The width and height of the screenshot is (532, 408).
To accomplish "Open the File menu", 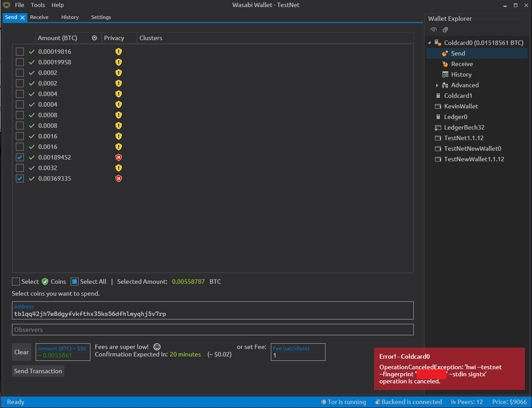I will [x=19, y=5].
